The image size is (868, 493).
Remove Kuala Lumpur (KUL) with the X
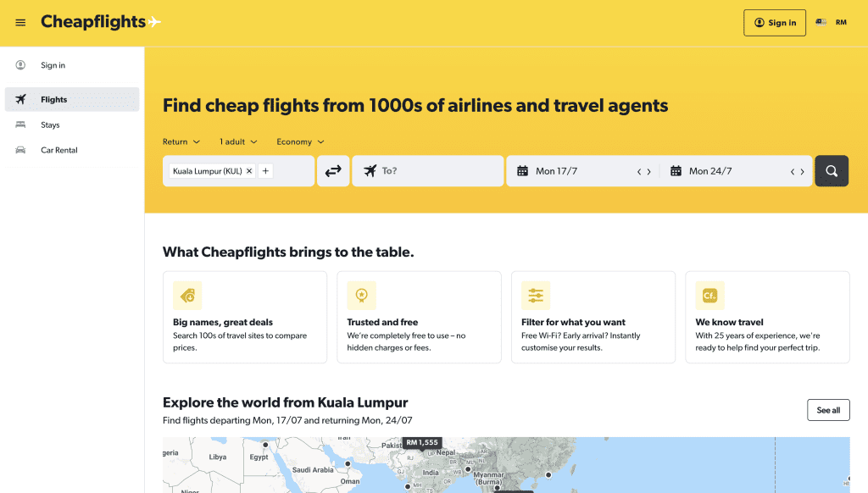pos(248,170)
